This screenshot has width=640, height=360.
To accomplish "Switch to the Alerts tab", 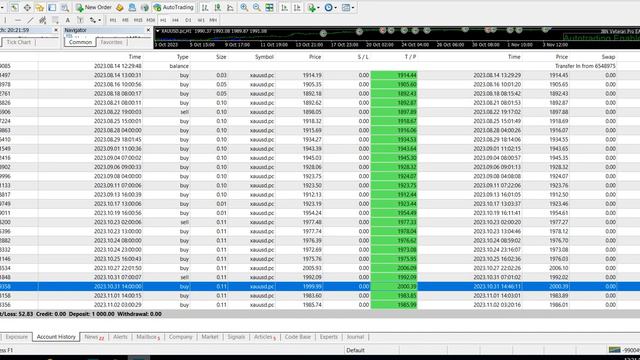I will pos(120,337).
